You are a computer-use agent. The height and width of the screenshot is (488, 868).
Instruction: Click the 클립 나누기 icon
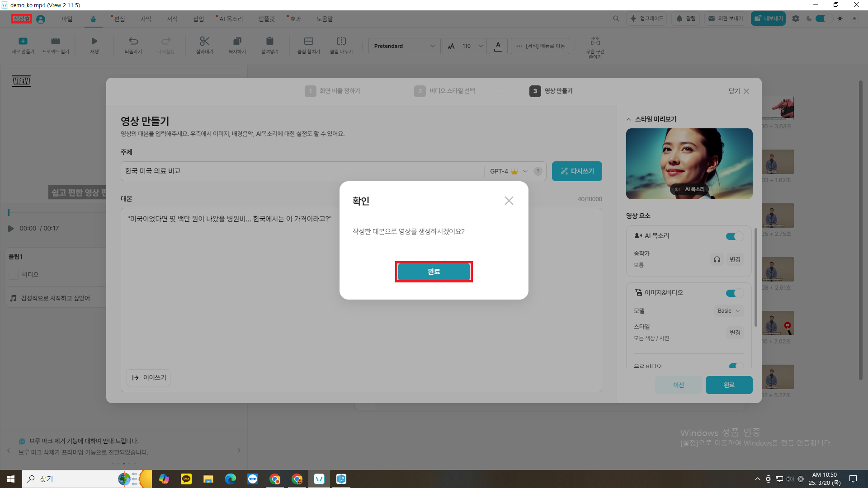pos(341,41)
